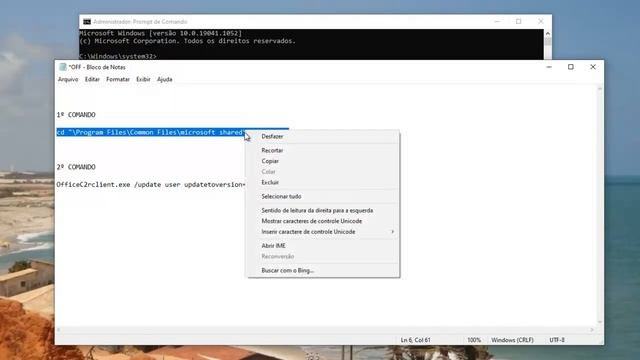640x360 pixels.
Task: Maximize the Bloco de Notas window
Action: tap(571, 67)
